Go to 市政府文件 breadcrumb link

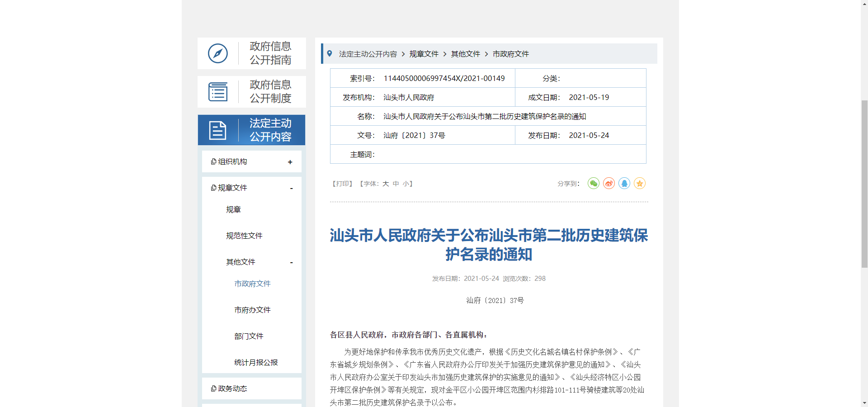(x=511, y=54)
